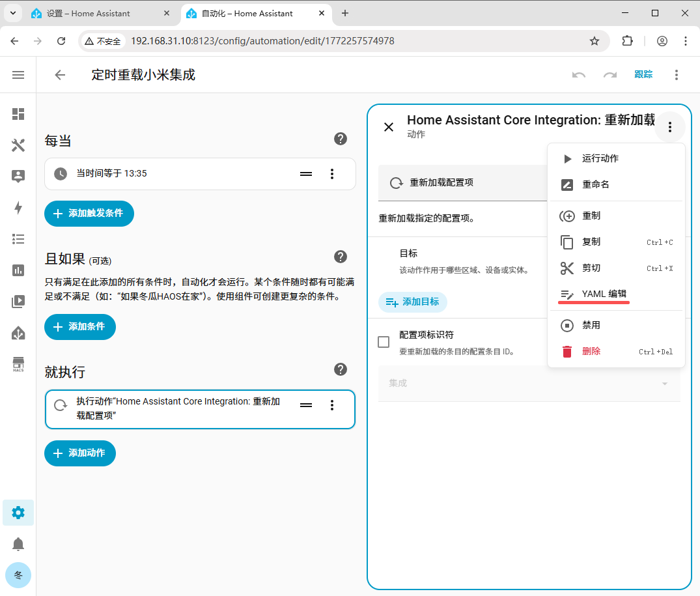Viewport: 700px width, 596px height.
Task: Open the 重新加载配置项 action selector
Action: point(463,182)
